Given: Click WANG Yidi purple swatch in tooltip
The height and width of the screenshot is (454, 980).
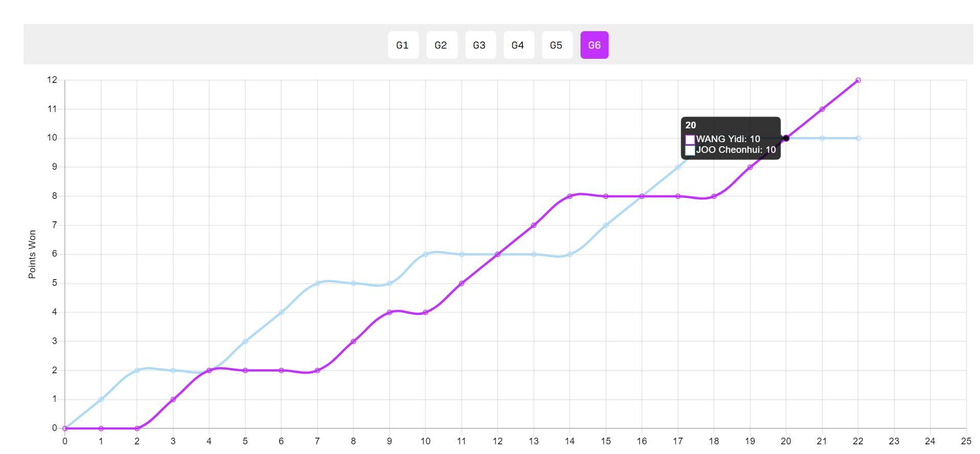Looking at the screenshot, I should [x=690, y=140].
